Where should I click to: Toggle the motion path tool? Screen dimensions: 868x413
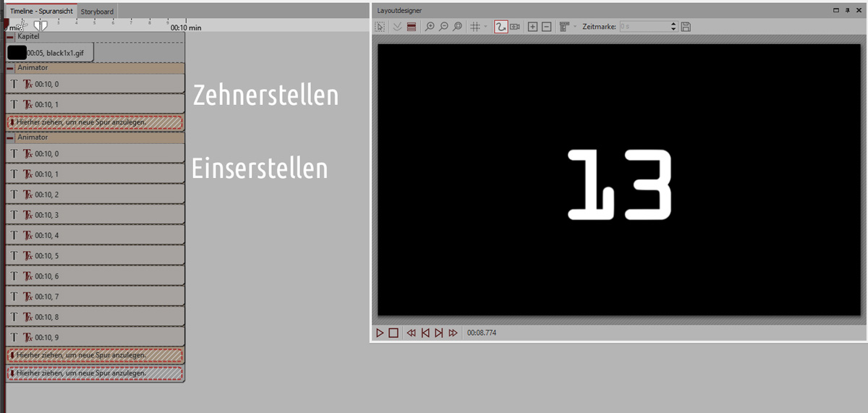[501, 27]
